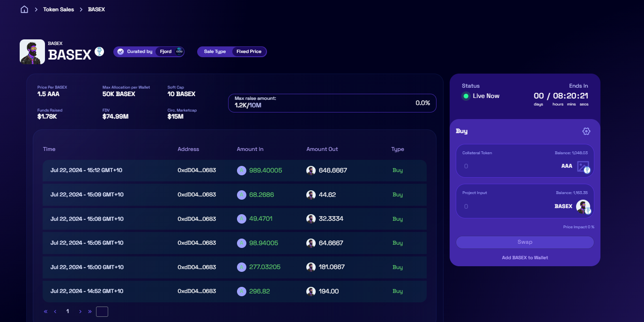Click the Project Input amount field
This screenshot has width=644, height=322.
(506, 207)
